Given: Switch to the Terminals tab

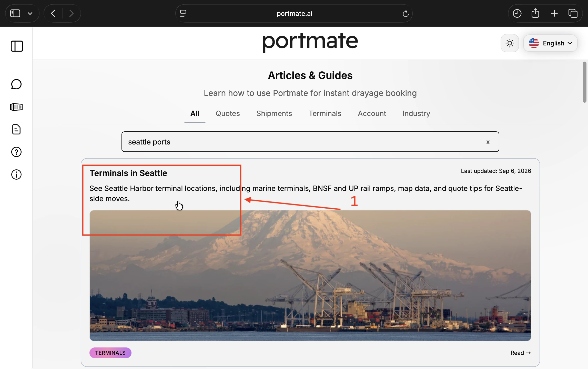Looking at the screenshot, I should click(325, 114).
